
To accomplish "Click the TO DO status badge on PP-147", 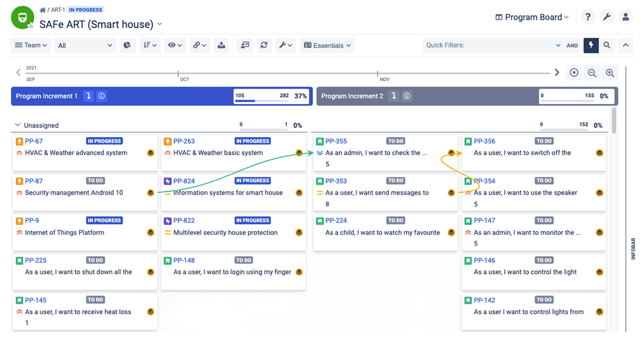I will click(x=544, y=220).
